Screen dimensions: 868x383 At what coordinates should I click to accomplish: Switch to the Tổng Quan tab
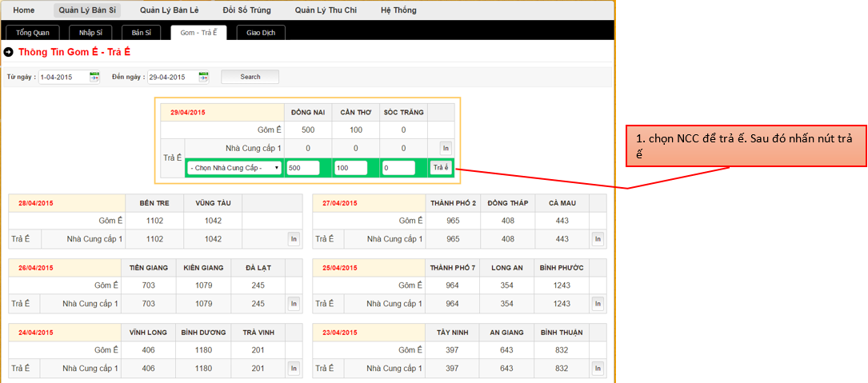33,33
